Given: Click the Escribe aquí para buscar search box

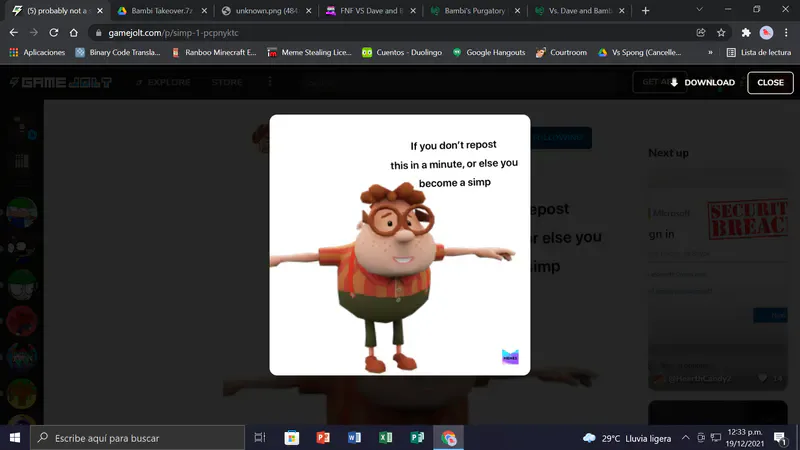Looking at the screenshot, I should (138, 438).
